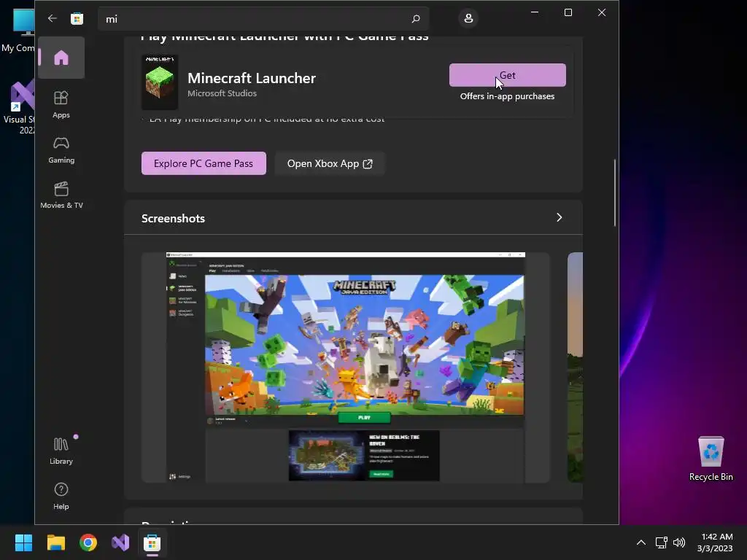Click the Screenshots section heading

pos(173,218)
